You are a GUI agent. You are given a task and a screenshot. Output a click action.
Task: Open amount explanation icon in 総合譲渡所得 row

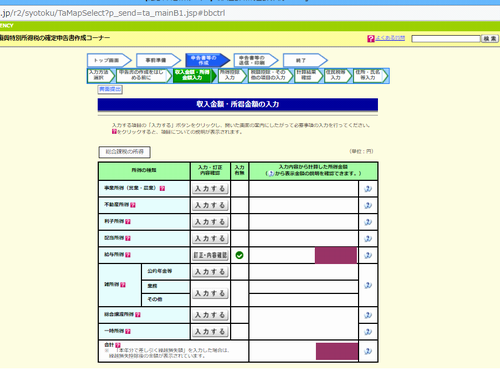tap(368, 315)
